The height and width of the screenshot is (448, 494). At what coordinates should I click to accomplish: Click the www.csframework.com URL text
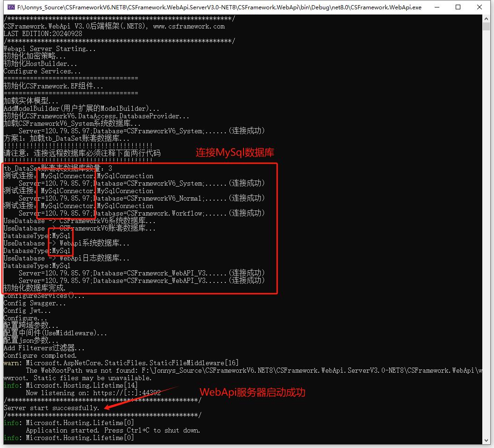pyautogui.click(x=189, y=26)
